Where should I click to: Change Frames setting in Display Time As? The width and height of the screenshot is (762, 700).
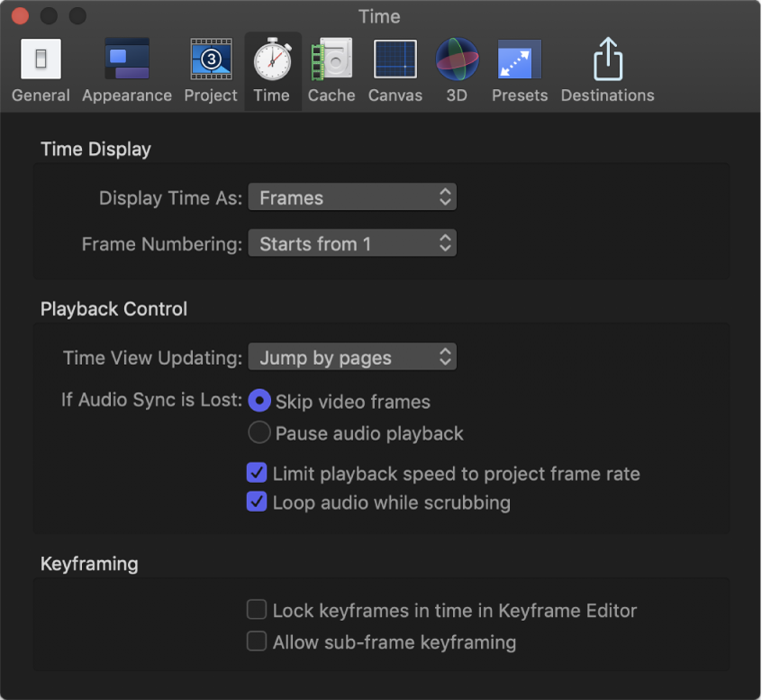352,197
